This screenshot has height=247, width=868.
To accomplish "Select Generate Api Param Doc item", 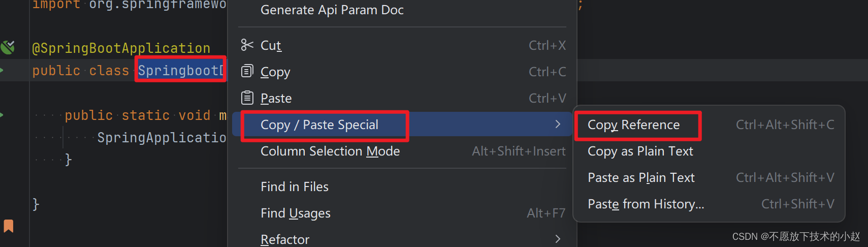I will [x=332, y=10].
